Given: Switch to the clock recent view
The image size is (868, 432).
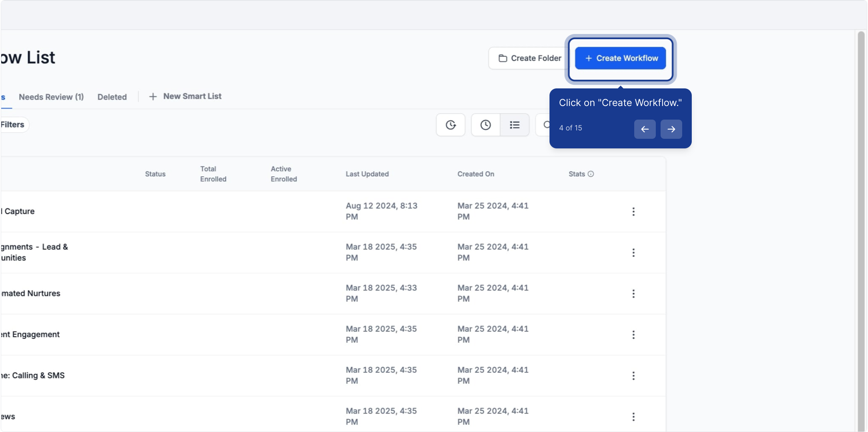Looking at the screenshot, I should coord(486,125).
